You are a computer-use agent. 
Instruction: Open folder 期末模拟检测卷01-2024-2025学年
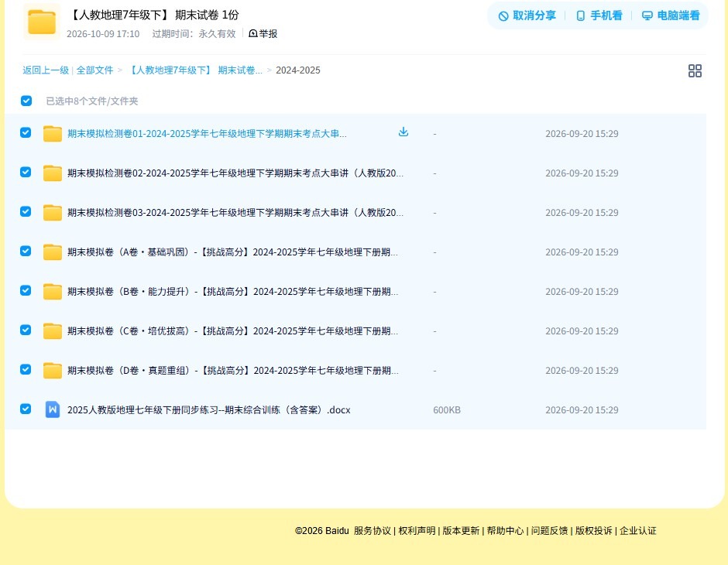click(x=207, y=134)
